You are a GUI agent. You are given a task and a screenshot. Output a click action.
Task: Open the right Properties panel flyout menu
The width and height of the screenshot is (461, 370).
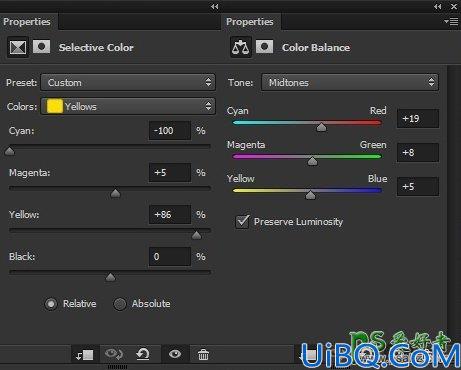point(451,22)
